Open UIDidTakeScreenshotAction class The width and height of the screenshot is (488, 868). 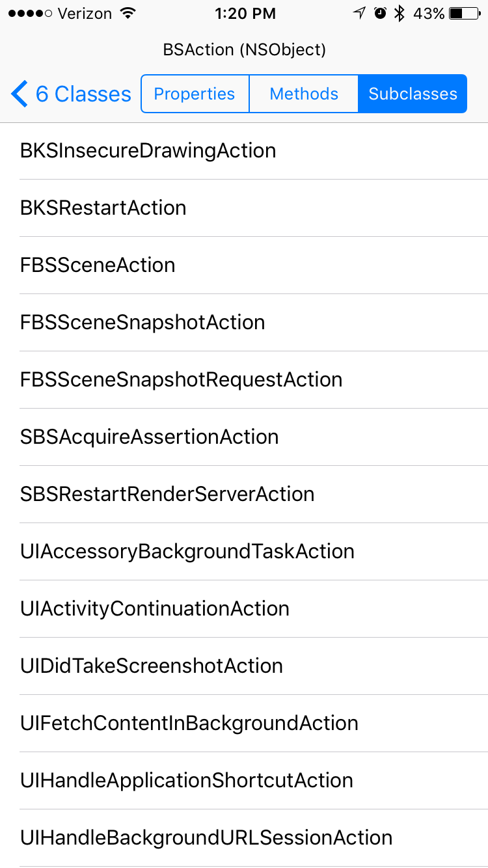click(152, 666)
